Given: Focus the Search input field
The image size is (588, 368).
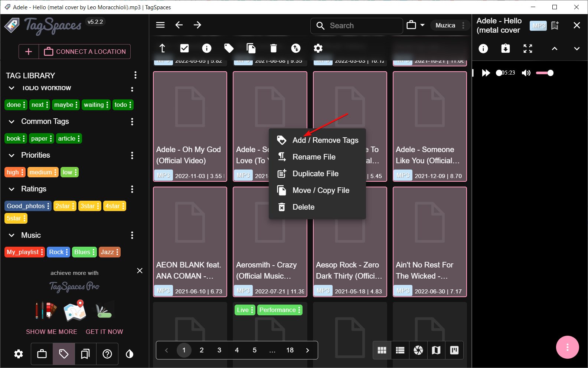Looking at the screenshot, I should pyautogui.click(x=357, y=26).
